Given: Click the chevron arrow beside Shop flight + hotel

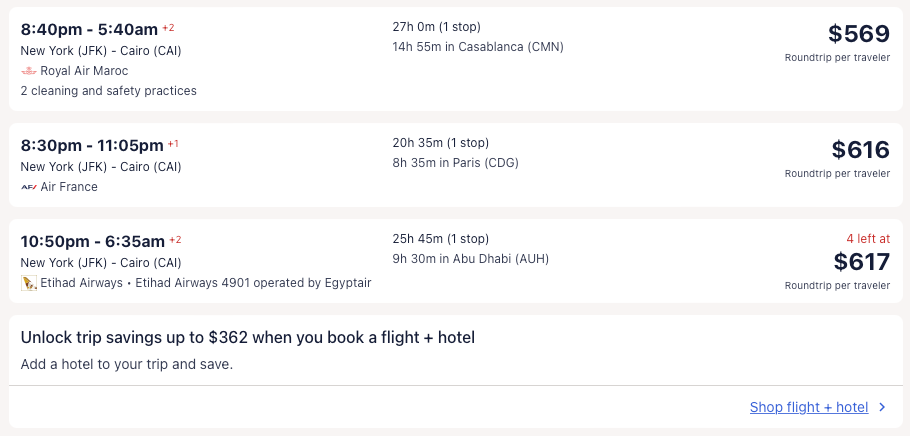Looking at the screenshot, I should point(882,407).
